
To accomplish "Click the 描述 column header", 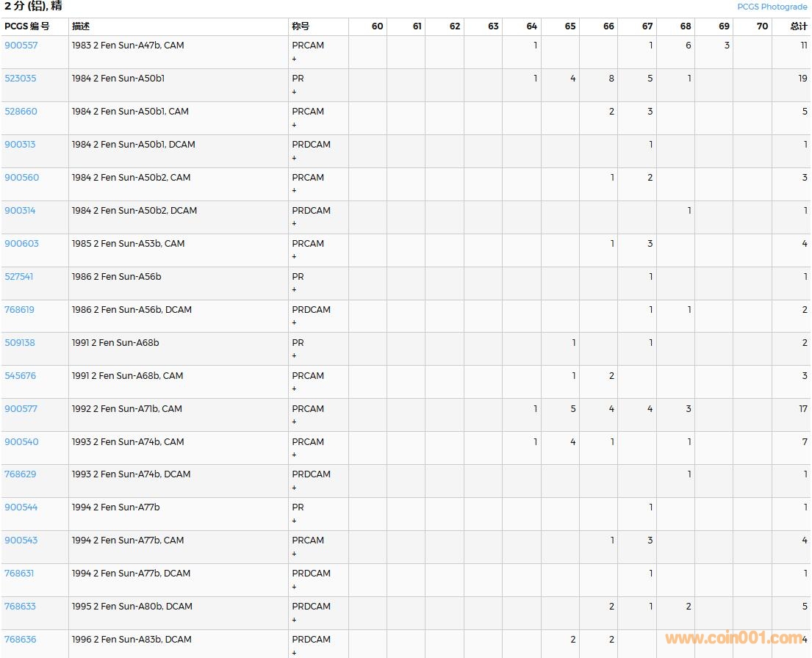I will (81, 26).
